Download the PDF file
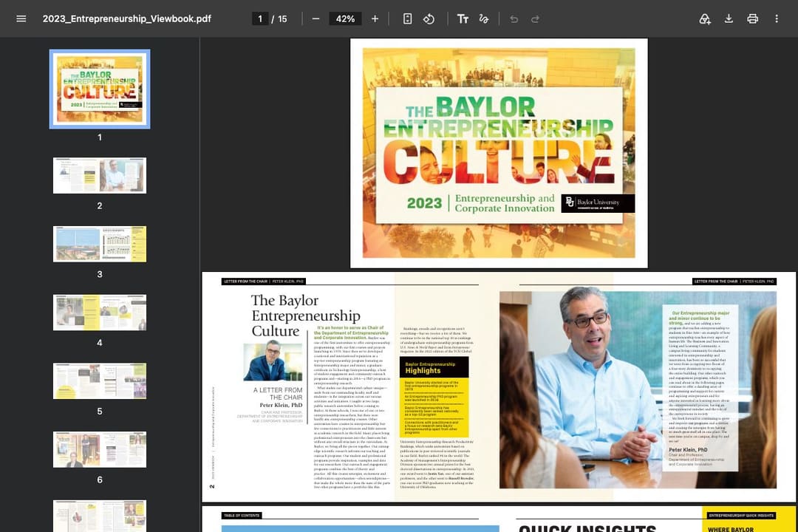Image resolution: width=798 pixels, height=532 pixels. (729, 18)
